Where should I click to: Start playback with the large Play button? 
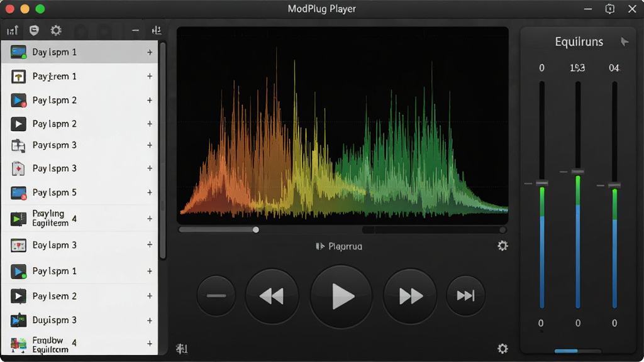click(341, 297)
